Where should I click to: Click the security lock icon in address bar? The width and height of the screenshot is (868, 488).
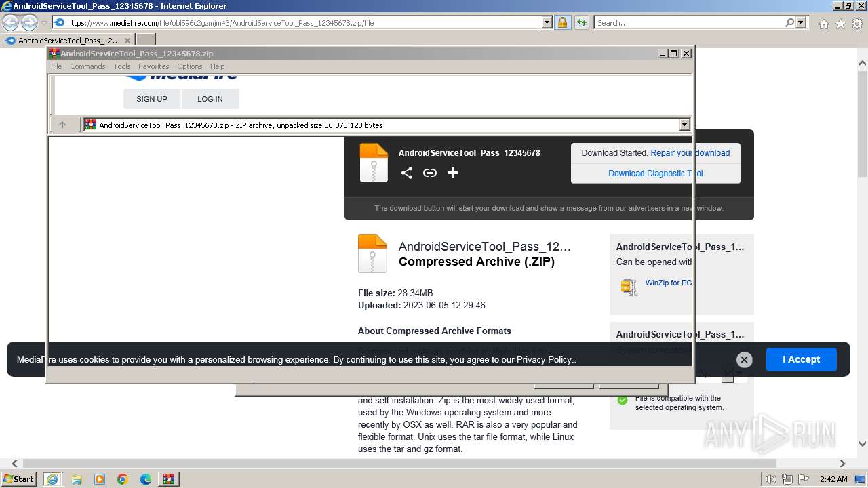(562, 22)
